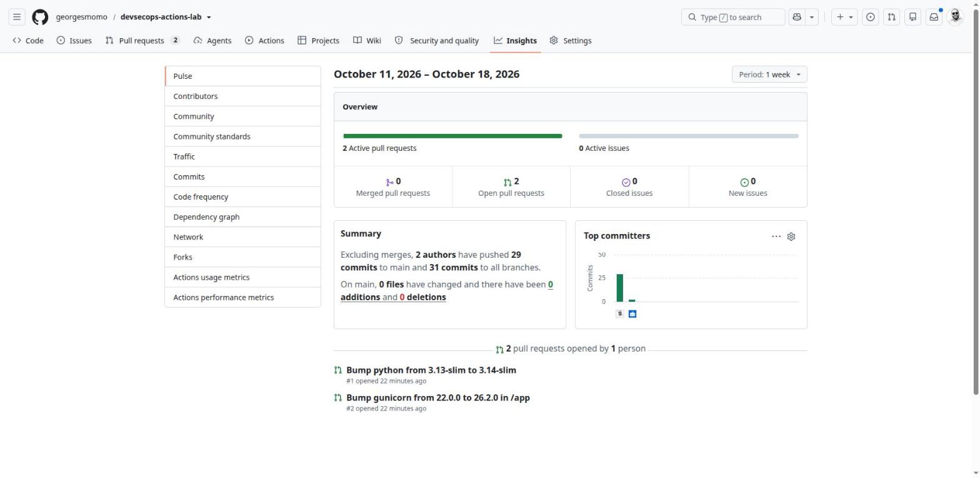Open Forks in the sidebar

point(242,257)
